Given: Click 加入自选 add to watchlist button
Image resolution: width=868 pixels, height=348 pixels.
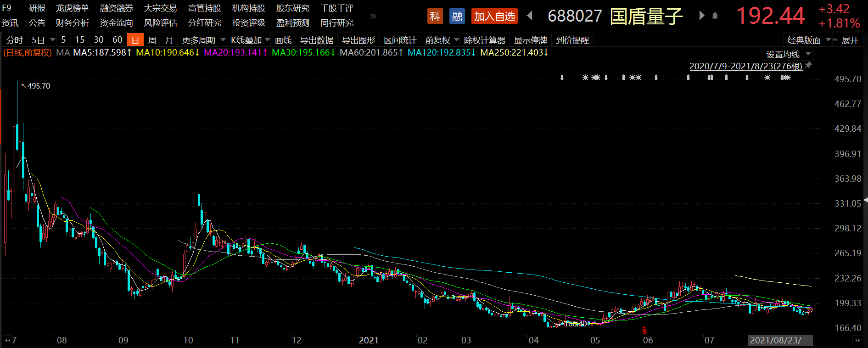Looking at the screenshot, I should click(494, 17).
